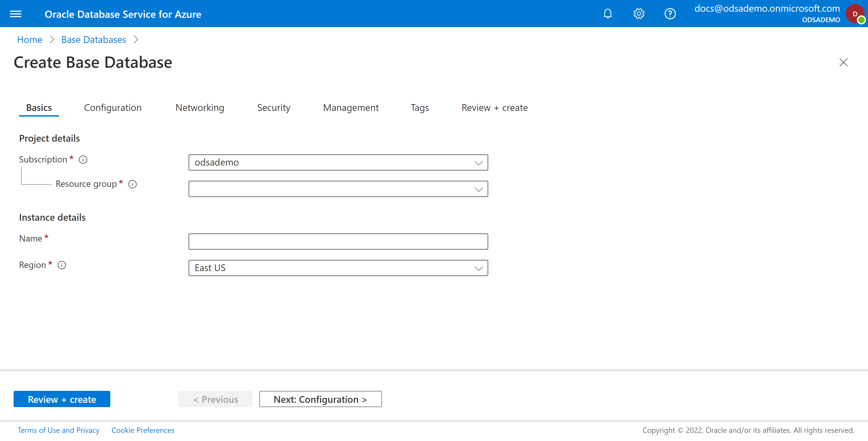Screen dimensions: 868x441
Task: Expand the Region dropdown showing East US
Action: coord(338,268)
